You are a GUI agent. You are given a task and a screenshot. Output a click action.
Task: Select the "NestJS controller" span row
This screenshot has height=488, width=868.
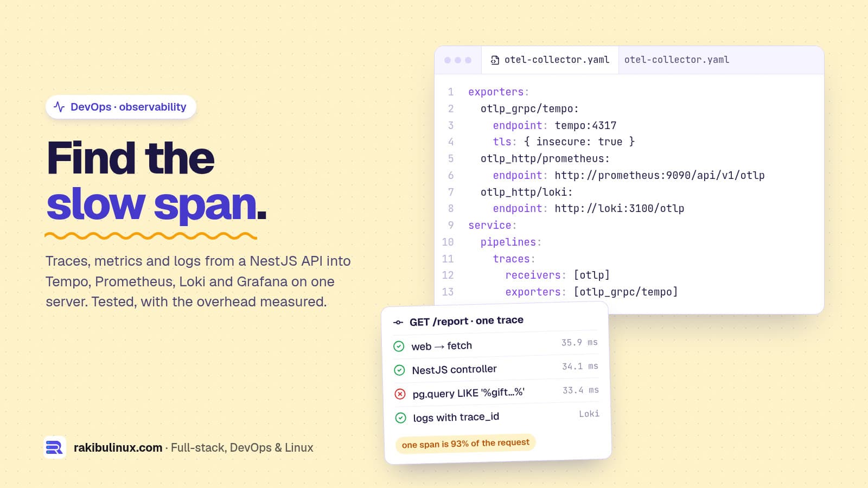(496, 369)
